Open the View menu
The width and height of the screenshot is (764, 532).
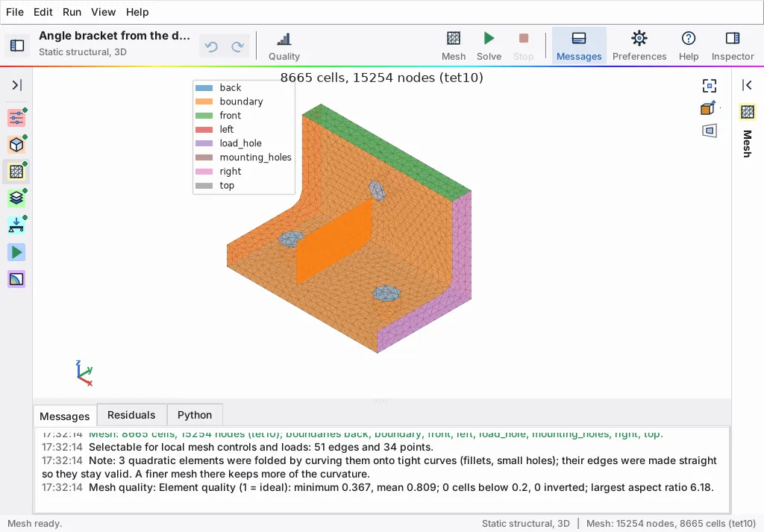coord(103,12)
